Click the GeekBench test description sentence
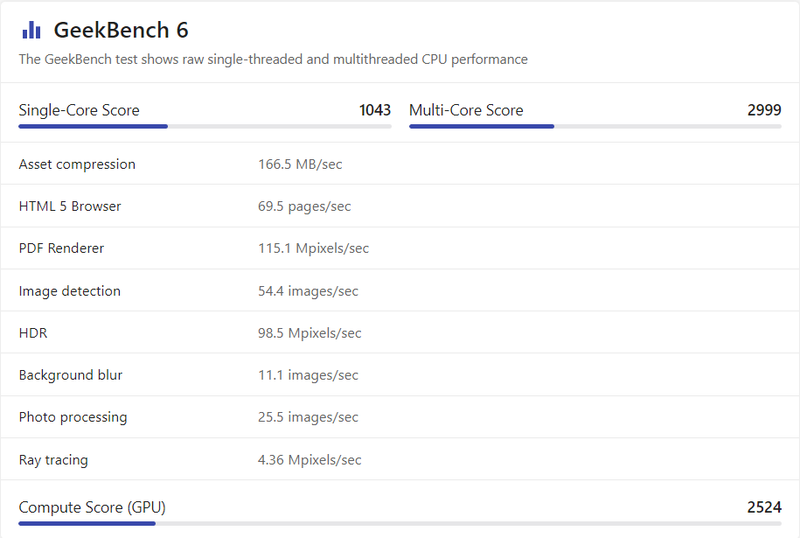This screenshot has width=800, height=538. tap(273, 59)
